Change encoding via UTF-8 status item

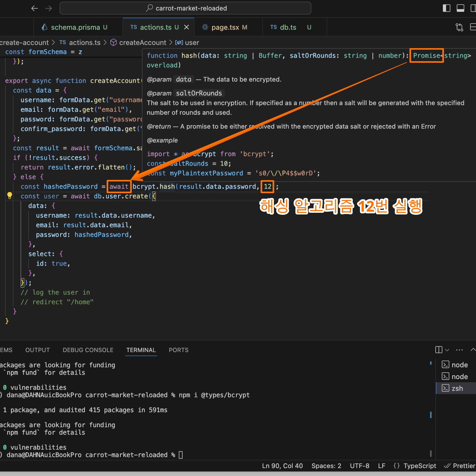click(x=359, y=466)
